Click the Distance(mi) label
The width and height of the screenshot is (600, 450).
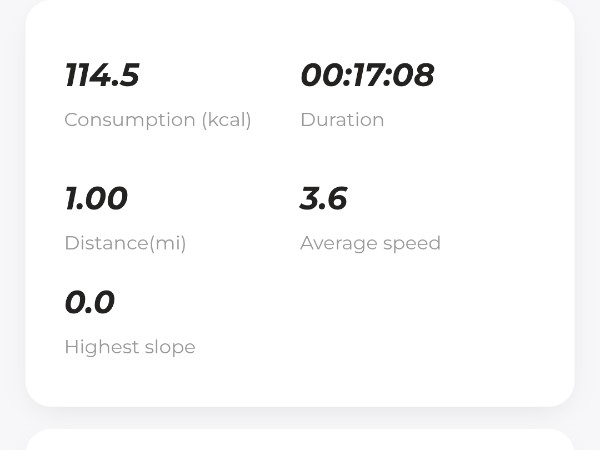[x=125, y=243]
